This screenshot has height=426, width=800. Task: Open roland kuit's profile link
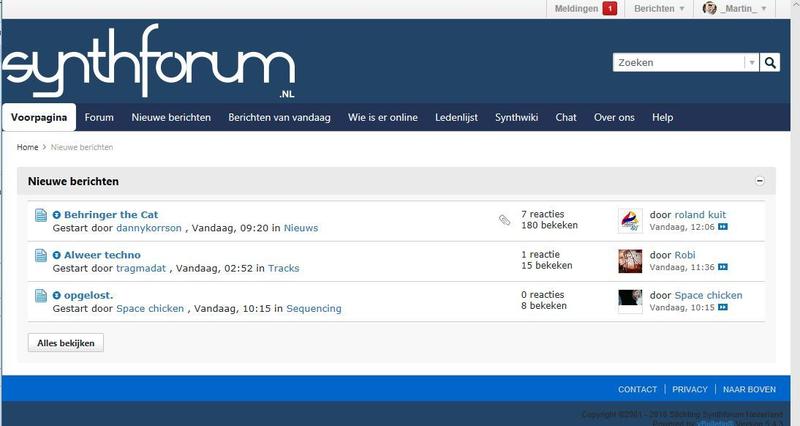[700, 215]
